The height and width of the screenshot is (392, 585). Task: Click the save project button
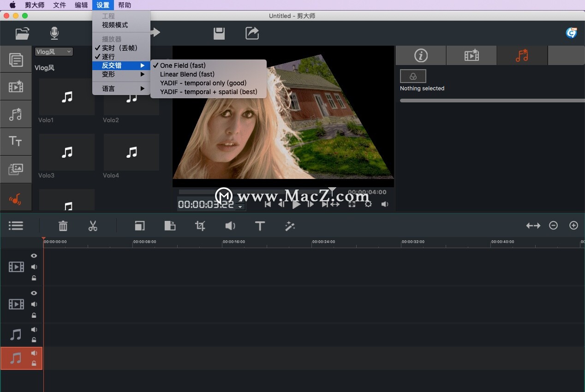(219, 33)
